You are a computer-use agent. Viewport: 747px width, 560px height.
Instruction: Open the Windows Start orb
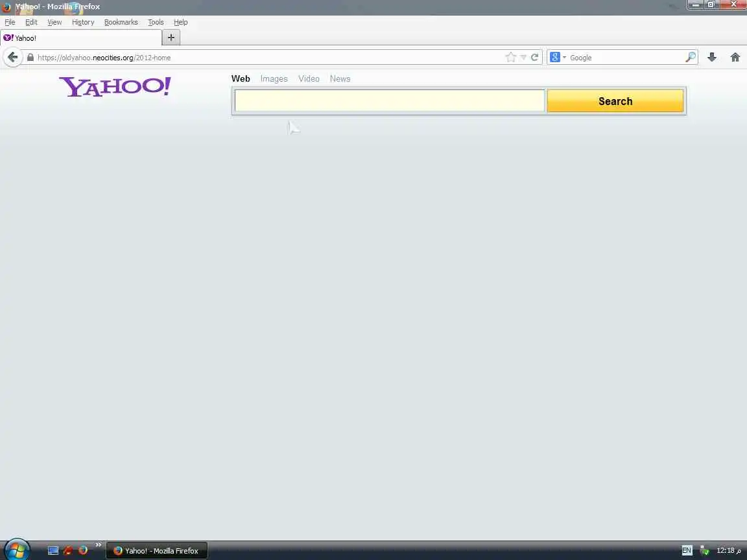(x=17, y=550)
